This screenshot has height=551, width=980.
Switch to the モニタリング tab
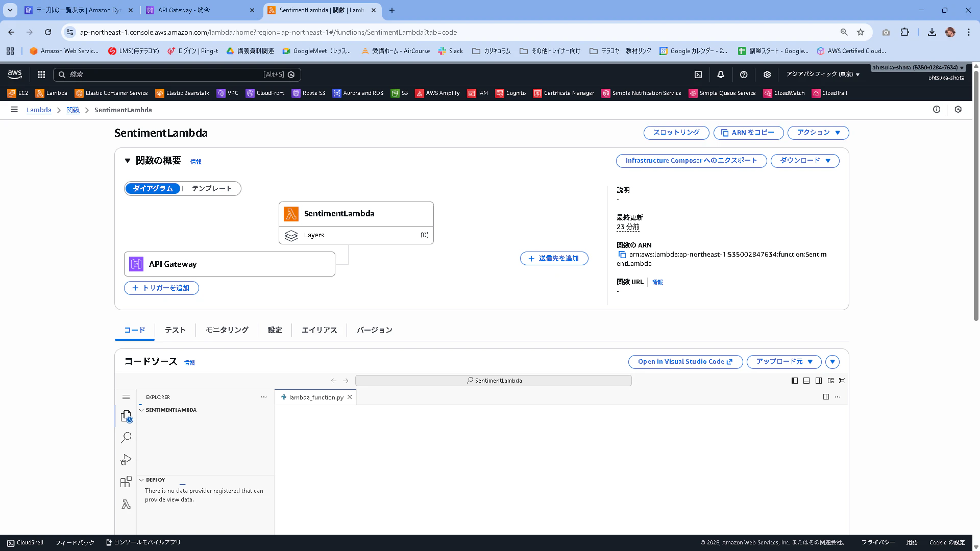227,331
